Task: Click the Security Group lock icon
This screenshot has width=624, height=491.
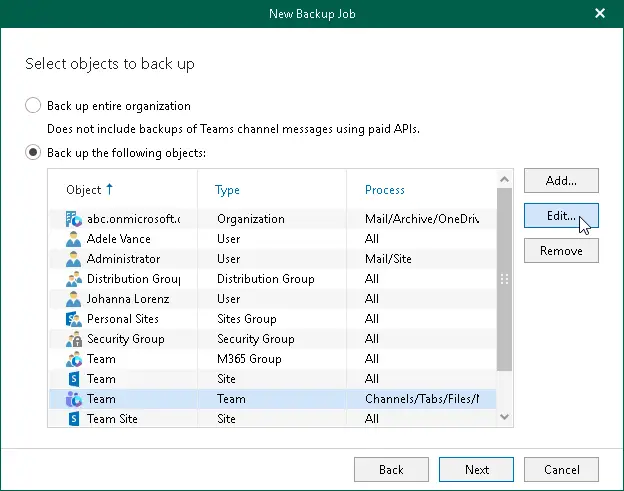Action: coord(73,339)
